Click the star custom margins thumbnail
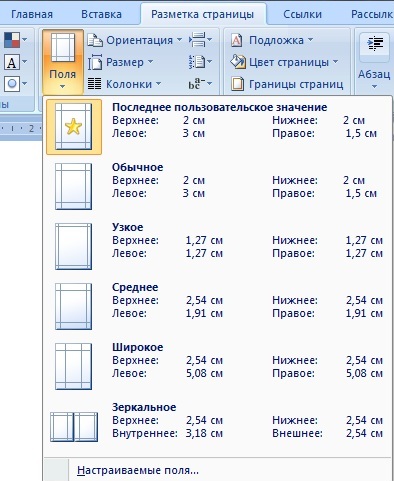Image resolution: width=394 pixels, height=481 pixels. pos(73,126)
